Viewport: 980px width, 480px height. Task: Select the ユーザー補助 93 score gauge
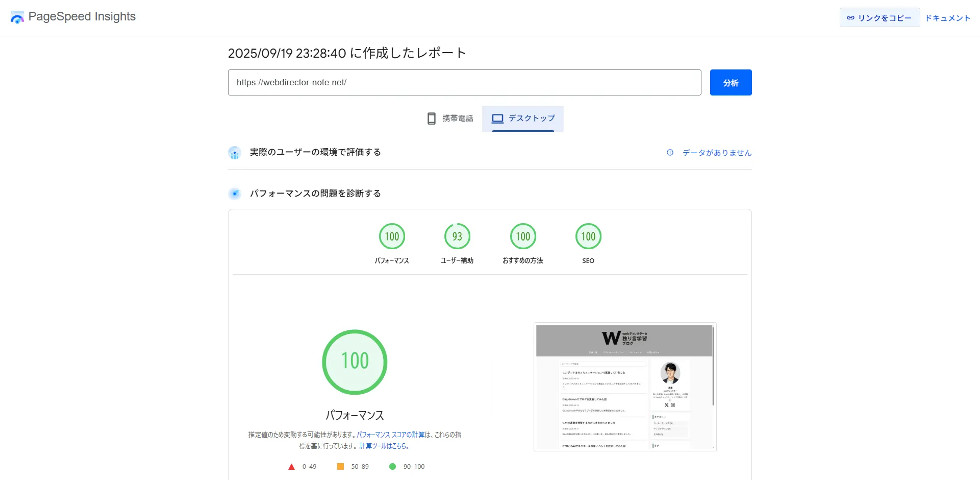[x=457, y=236]
